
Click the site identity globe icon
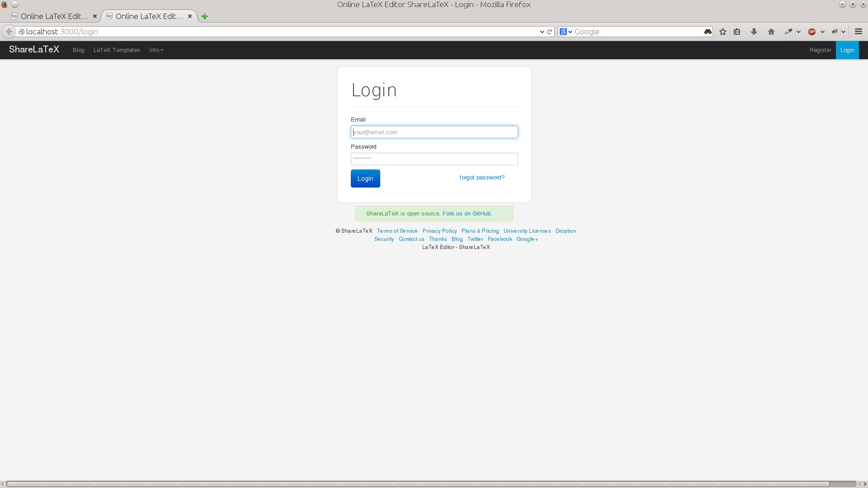coord(21,32)
